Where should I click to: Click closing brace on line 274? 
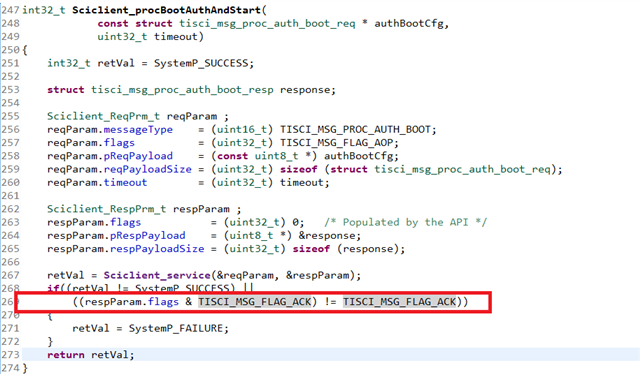pyautogui.click(x=25, y=368)
